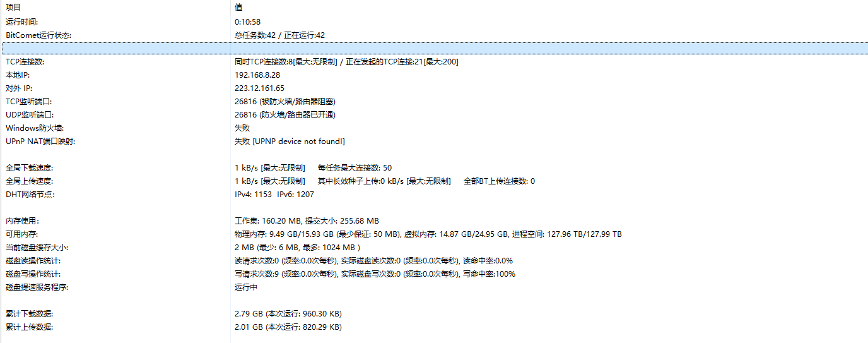Select the 运行时间 row

(22, 22)
